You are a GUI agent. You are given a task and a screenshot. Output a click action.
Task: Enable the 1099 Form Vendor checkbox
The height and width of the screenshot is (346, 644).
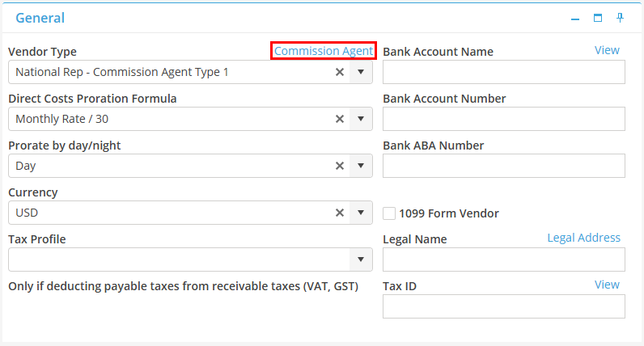point(389,213)
